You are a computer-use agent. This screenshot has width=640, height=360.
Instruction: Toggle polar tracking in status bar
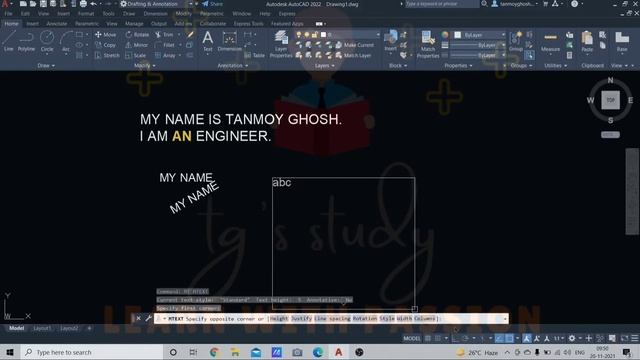coord(465,338)
